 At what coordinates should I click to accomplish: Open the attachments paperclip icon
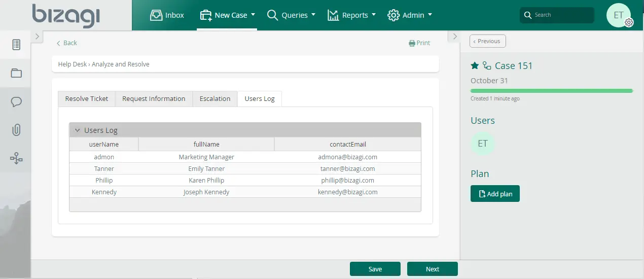(x=16, y=130)
